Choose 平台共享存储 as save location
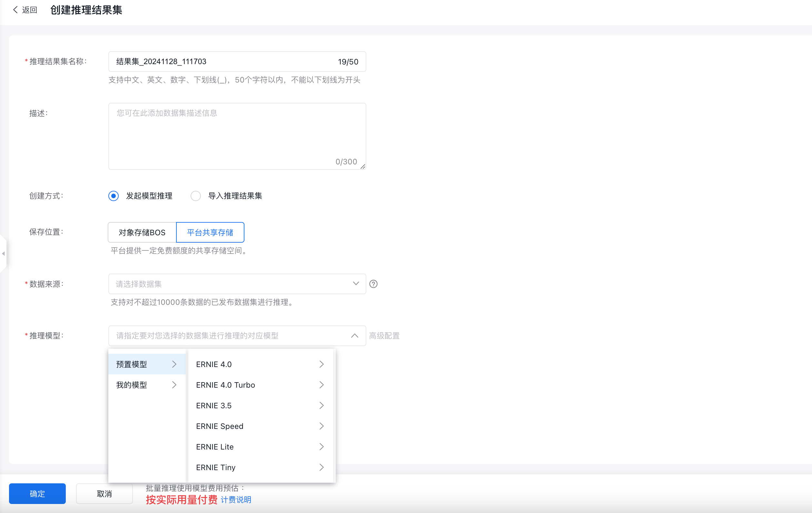812x513 pixels. (210, 232)
